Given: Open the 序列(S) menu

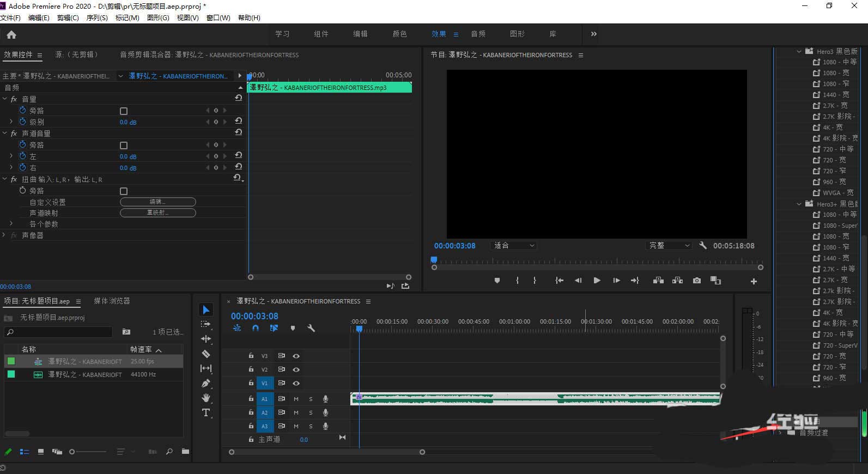Looking at the screenshot, I should [97, 18].
